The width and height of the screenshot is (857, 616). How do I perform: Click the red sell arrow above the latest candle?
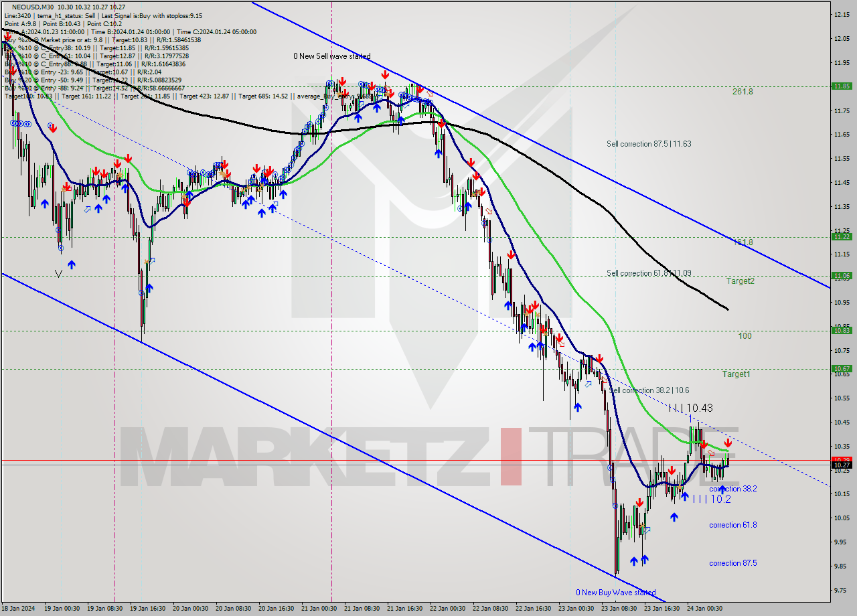click(x=728, y=443)
